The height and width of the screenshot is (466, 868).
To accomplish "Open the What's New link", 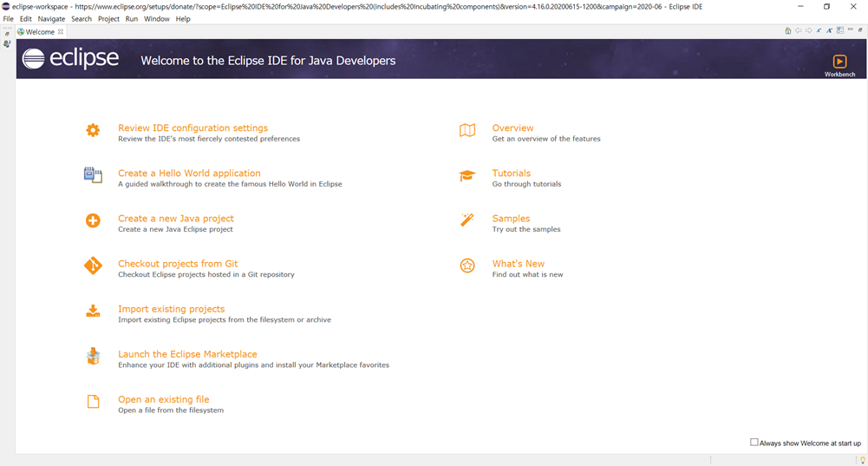I will (x=519, y=264).
